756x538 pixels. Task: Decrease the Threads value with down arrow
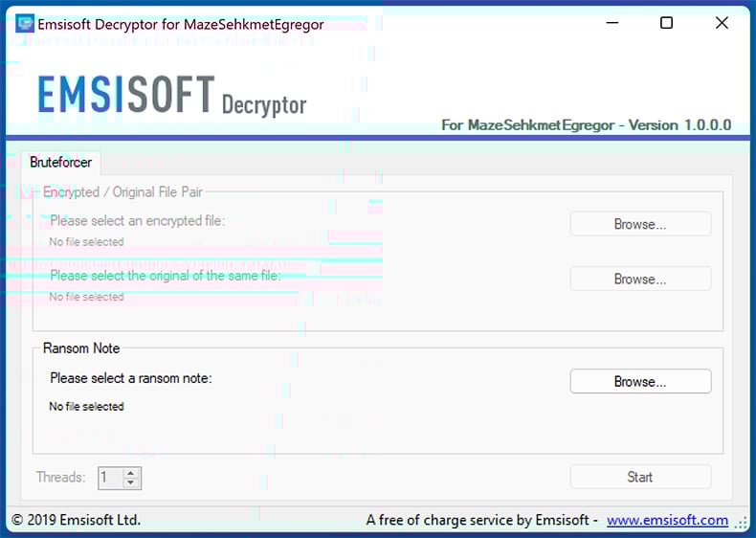[131, 483]
